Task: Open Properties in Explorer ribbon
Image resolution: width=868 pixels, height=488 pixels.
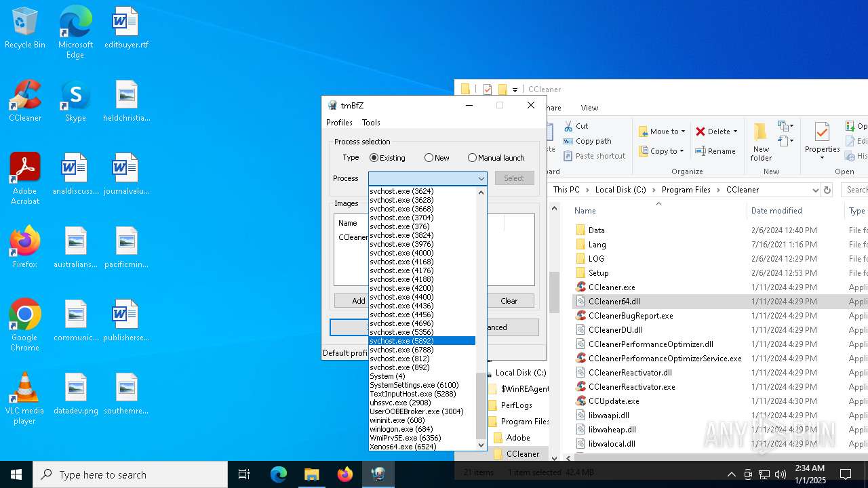Action: point(822,142)
